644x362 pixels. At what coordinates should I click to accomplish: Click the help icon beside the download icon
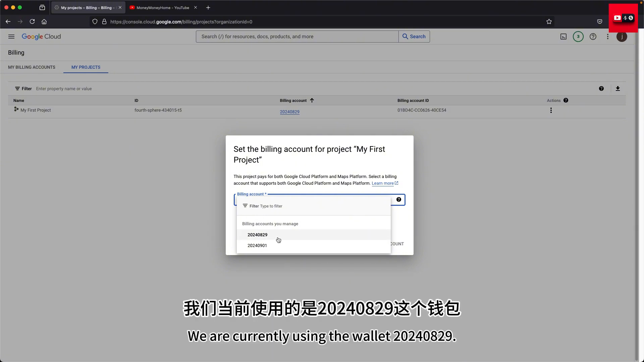[x=601, y=88]
